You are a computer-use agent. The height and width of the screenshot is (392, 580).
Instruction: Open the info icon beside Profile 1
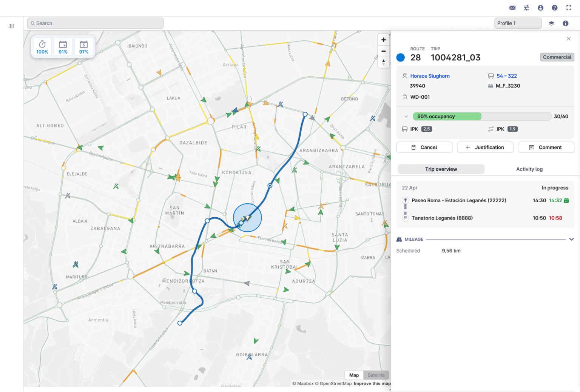click(x=566, y=23)
